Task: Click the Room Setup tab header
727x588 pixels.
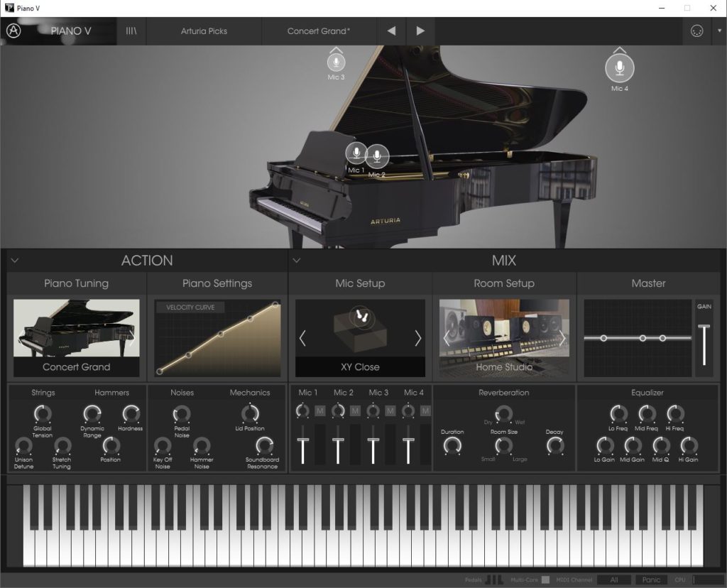Action: click(x=504, y=283)
